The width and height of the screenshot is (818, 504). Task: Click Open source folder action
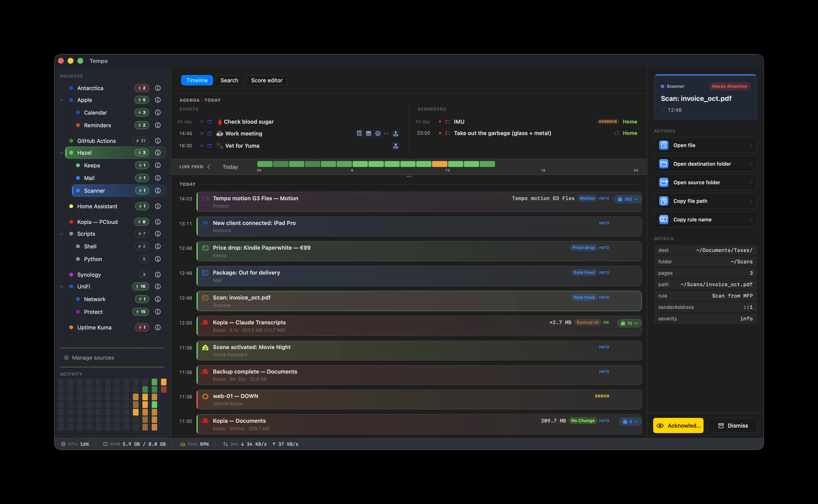(x=705, y=182)
